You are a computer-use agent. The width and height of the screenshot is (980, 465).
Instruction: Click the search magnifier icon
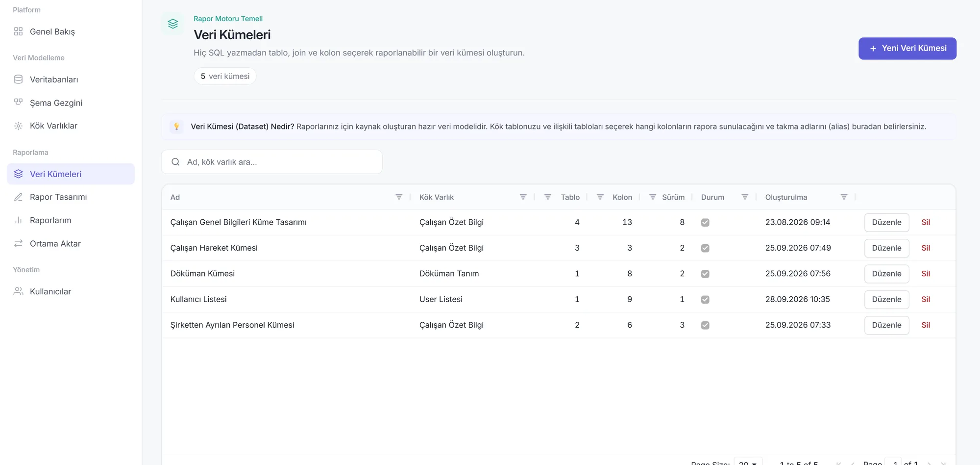tap(175, 162)
